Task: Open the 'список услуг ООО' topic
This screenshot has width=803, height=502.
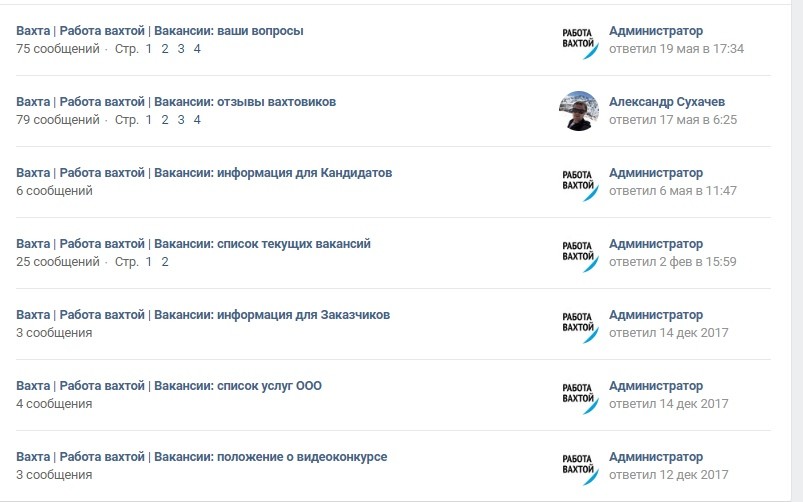Action: (169, 386)
